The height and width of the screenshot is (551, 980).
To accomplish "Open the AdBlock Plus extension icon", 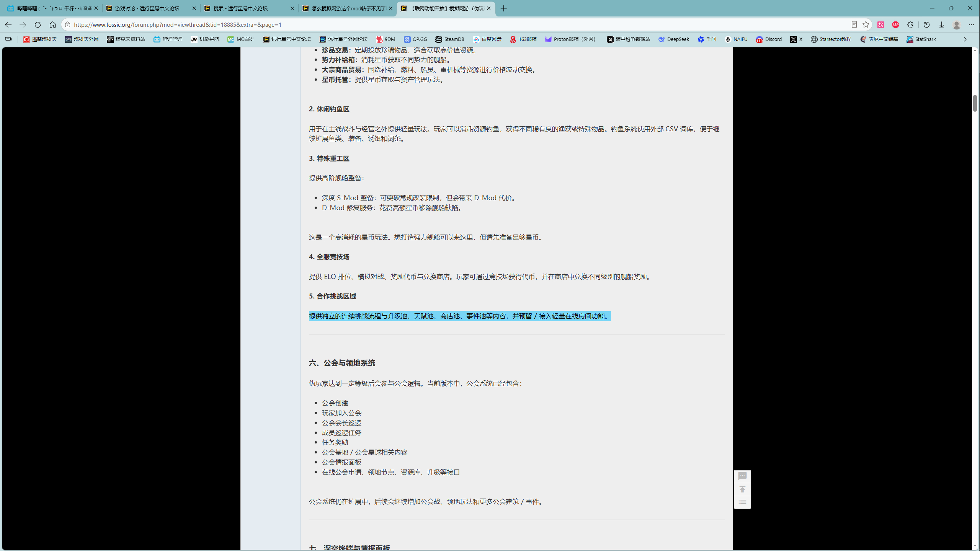I will (895, 25).
